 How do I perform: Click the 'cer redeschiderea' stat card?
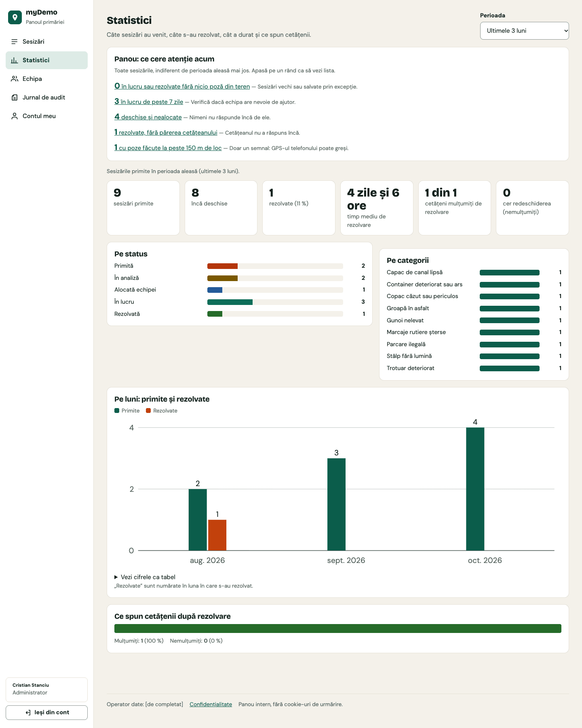click(532, 208)
